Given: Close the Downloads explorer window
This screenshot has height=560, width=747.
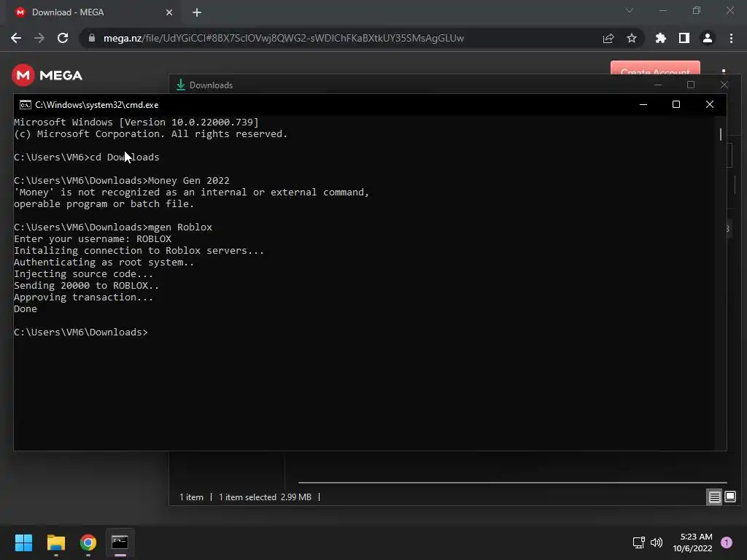Looking at the screenshot, I should (x=724, y=85).
